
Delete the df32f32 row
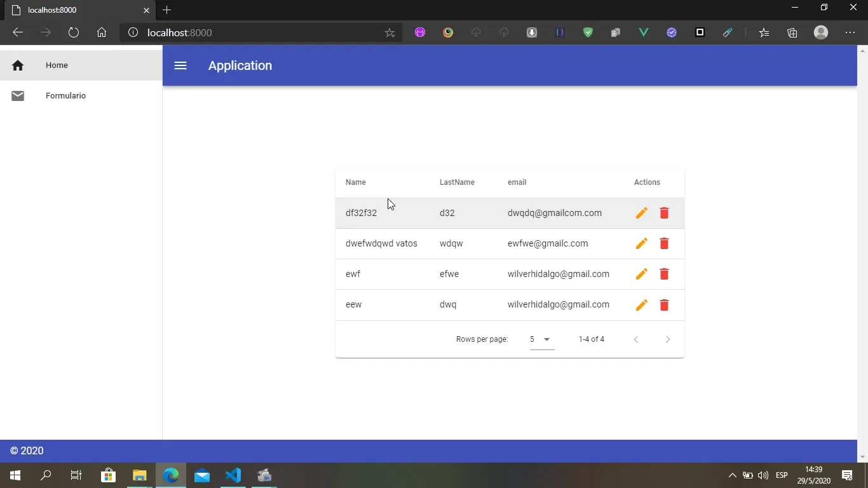[x=664, y=213]
